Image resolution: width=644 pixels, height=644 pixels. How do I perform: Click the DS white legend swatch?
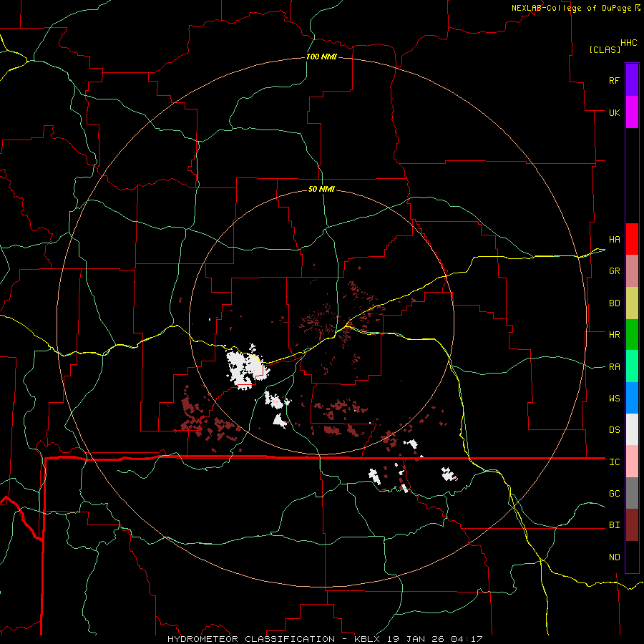pos(632,429)
